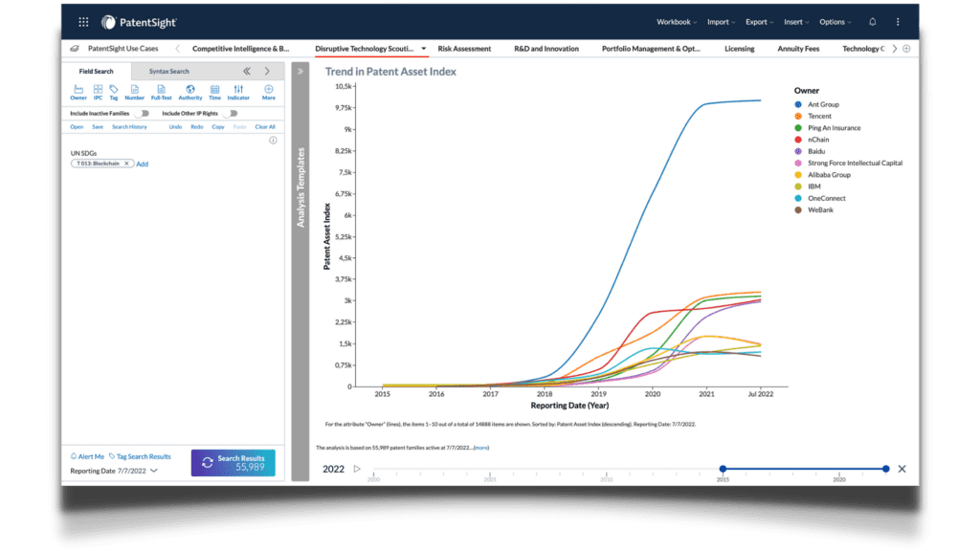Toggle Include Inactive Families switch

[144, 114]
